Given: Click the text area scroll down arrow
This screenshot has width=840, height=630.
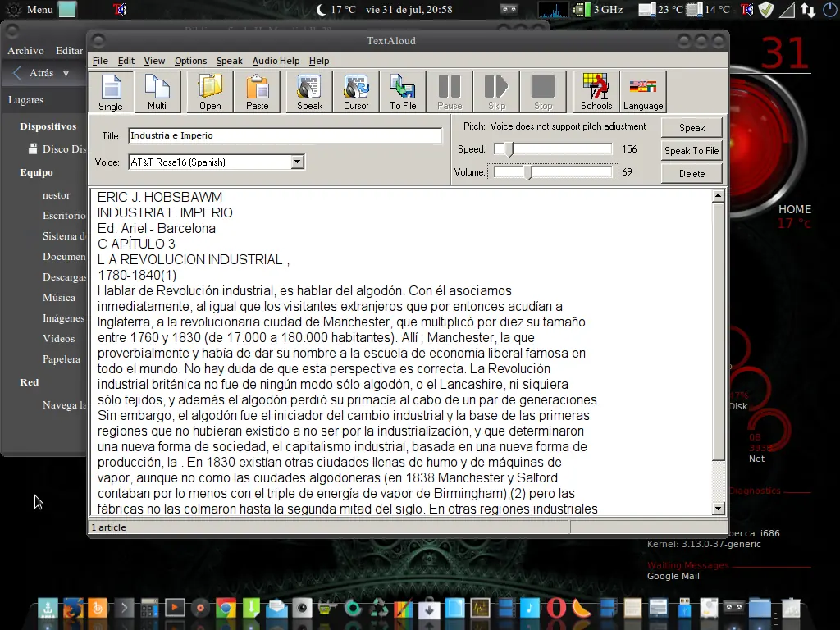Looking at the screenshot, I should [718, 508].
